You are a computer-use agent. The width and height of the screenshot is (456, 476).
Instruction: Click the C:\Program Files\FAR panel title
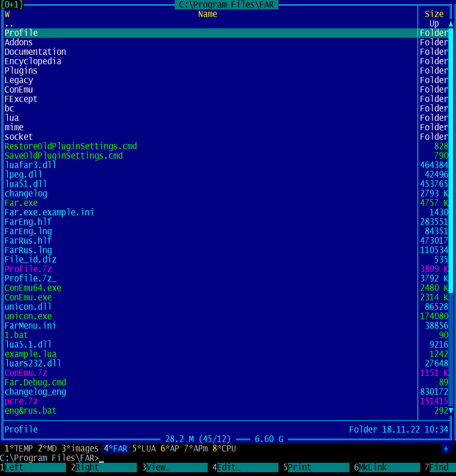(x=226, y=5)
